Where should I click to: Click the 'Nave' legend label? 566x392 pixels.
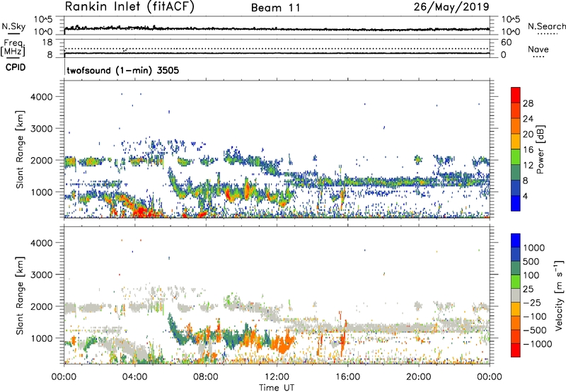[x=538, y=49]
